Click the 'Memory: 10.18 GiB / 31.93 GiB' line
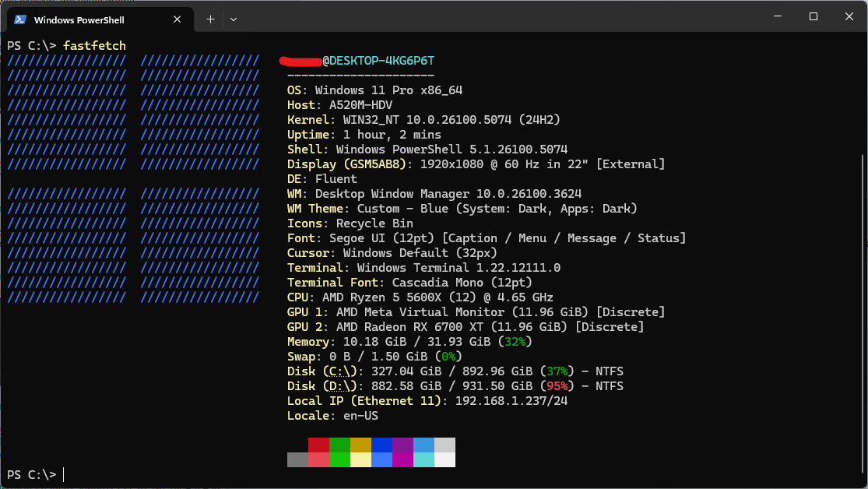 (x=409, y=342)
